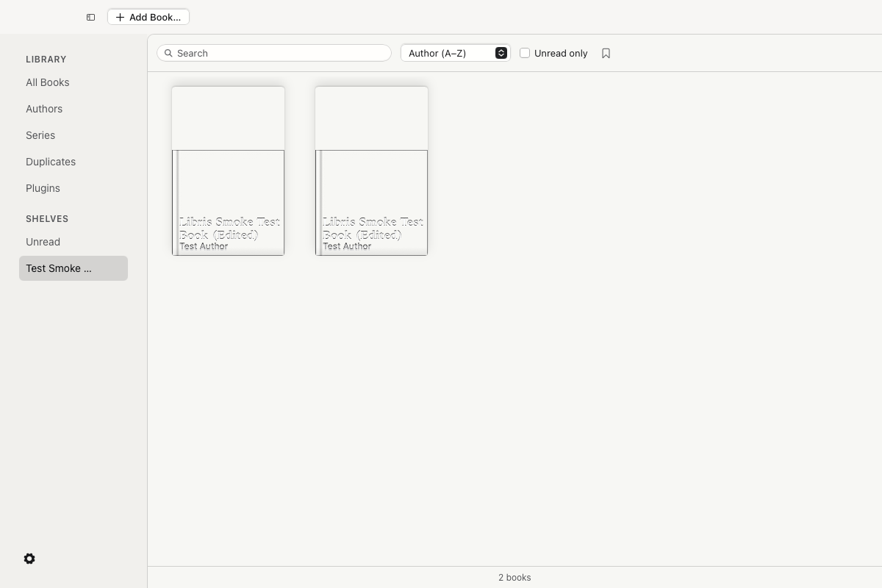882x588 pixels.
Task: Open the Author (A–Z) sort dropdown
Action: (456, 53)
